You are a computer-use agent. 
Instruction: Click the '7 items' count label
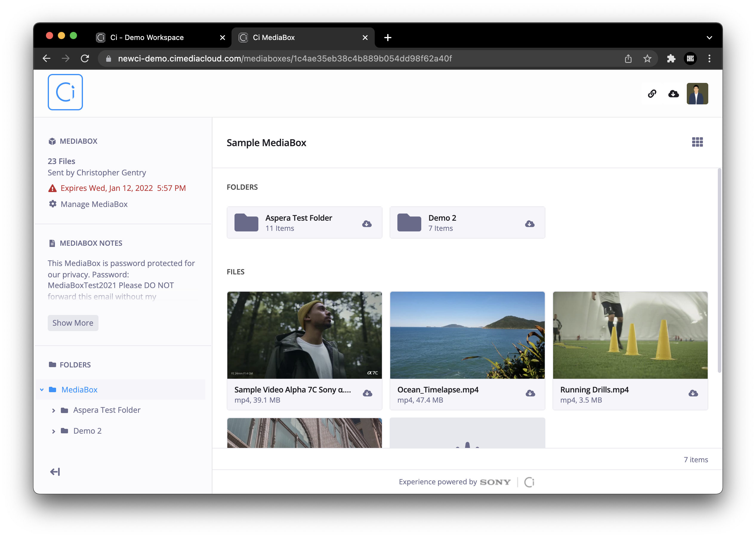tap(696, 460)
